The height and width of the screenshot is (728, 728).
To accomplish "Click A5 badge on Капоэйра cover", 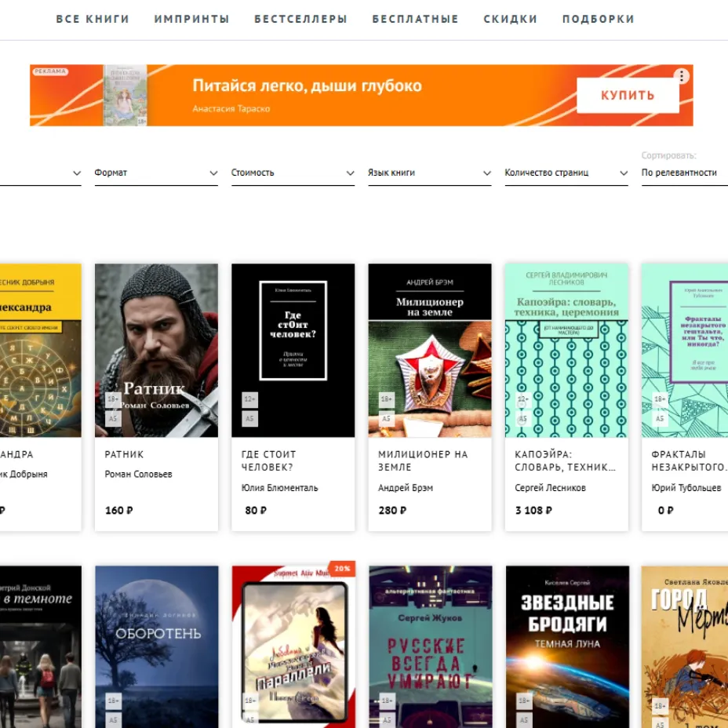I will pyautogui.click(x=523, y=418).
